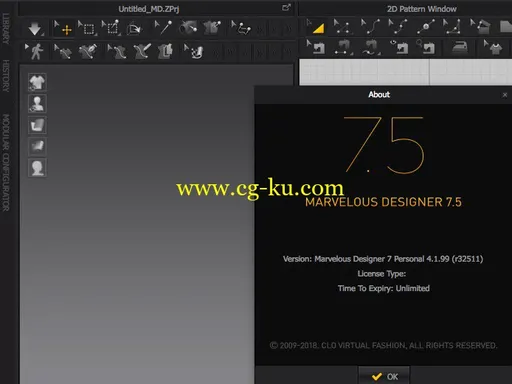The height and width of the screenshot is (384, 512).
Task: Select the internal polygon pattern tool
Action: (480, 27)
